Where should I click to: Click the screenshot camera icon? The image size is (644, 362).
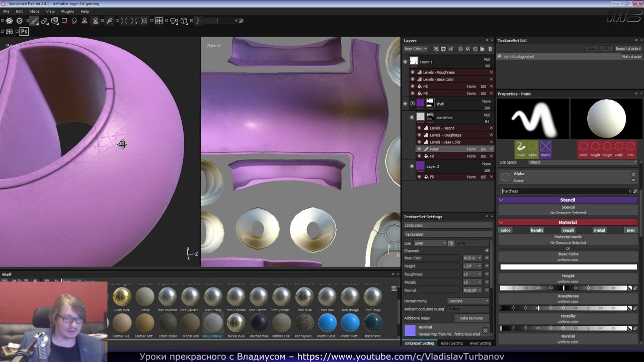[x=9, y=31]
